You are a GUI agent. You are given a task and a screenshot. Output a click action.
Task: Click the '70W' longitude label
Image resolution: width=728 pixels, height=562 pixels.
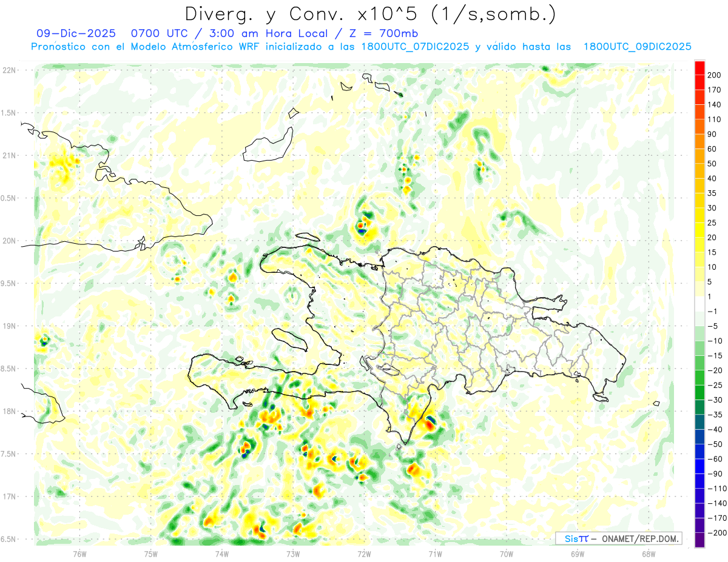[x=507, y=554]
